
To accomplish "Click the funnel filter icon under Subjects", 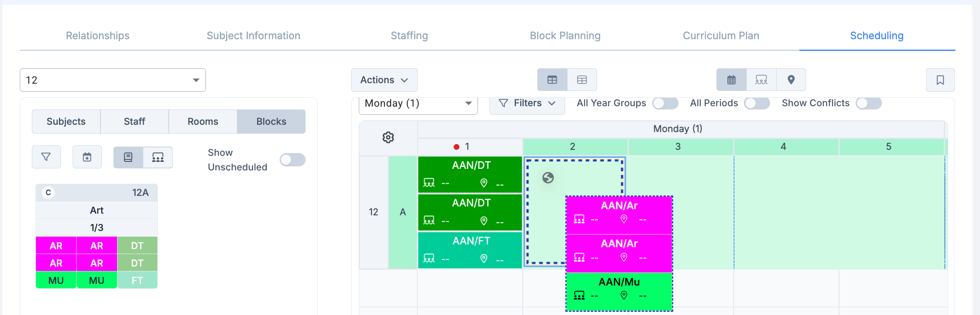I will click(46, 157).
